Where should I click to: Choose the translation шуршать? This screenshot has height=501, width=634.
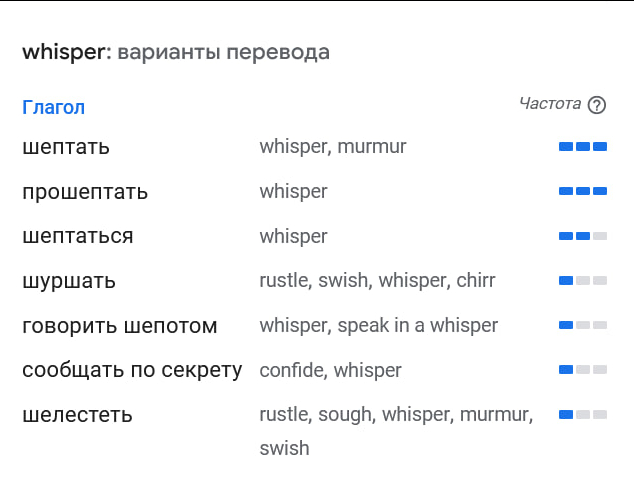(69, 281)
